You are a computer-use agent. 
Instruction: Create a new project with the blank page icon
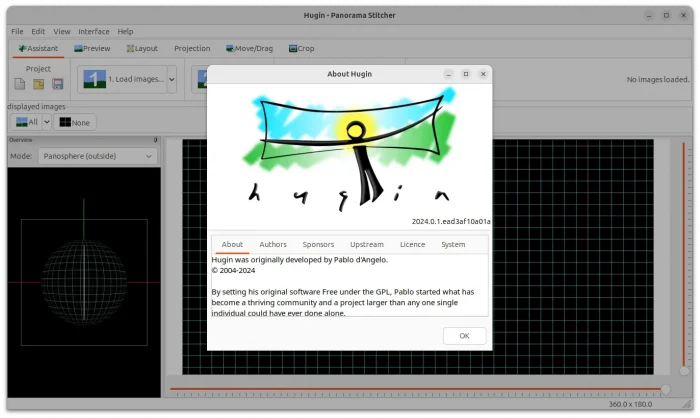20,84
